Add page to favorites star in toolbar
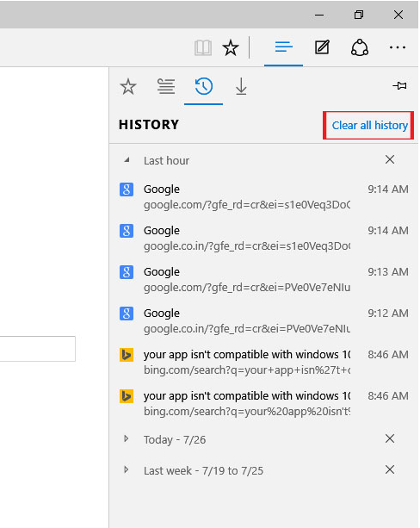 click(x=231, y=47)
